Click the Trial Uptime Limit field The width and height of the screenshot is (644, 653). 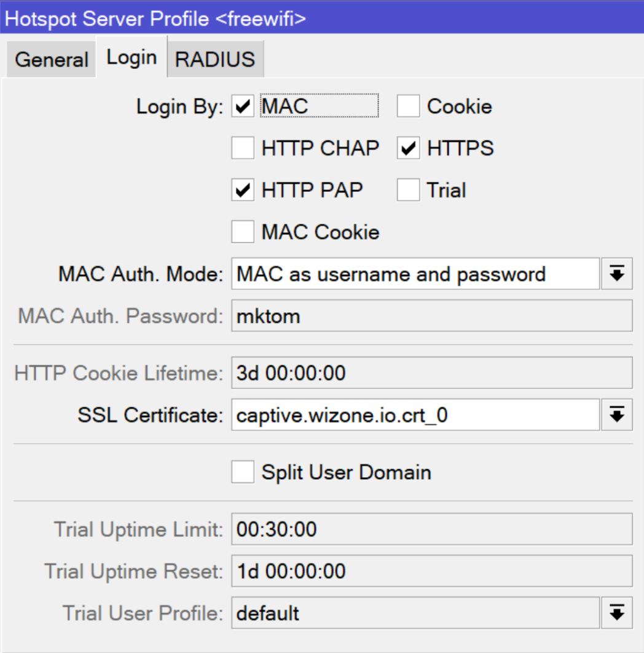pyautogui.click(x=430, y=529)
